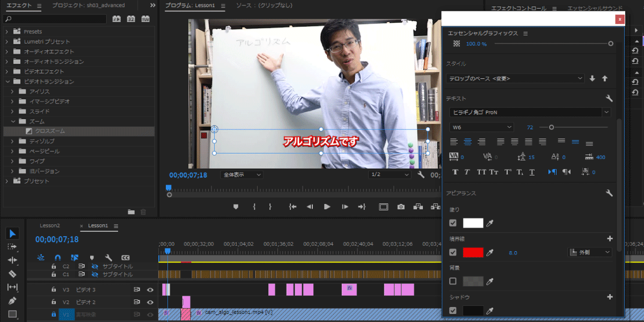The width and height of the screenshot is (644, 322).
Task: Toggle safe margins frame icon
Action: [x=383, y=207]
